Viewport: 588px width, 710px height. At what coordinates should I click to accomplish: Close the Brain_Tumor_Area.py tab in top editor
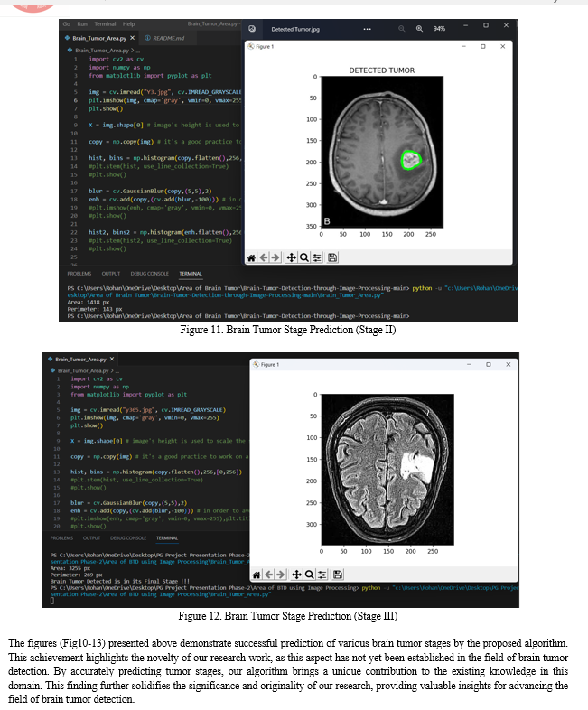(x=132, y=38)
